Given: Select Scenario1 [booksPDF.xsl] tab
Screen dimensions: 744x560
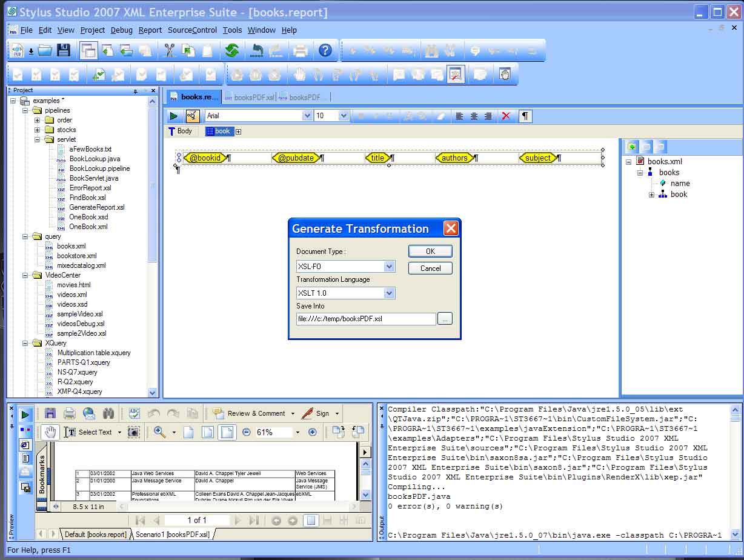Looking at the screenshot, I should click(x=172, y=535).
